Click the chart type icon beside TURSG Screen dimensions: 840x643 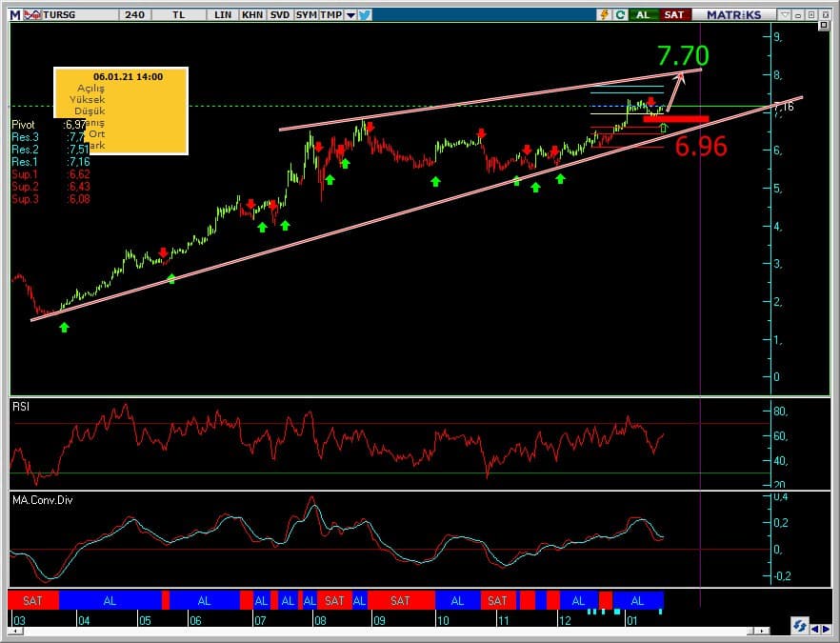click(32, 14)
